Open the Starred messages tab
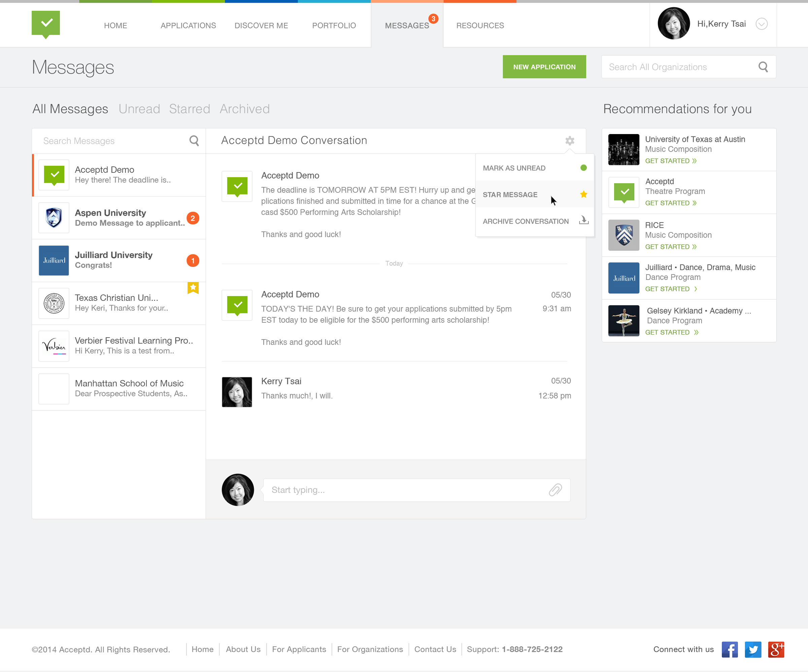 pos(189,109)
